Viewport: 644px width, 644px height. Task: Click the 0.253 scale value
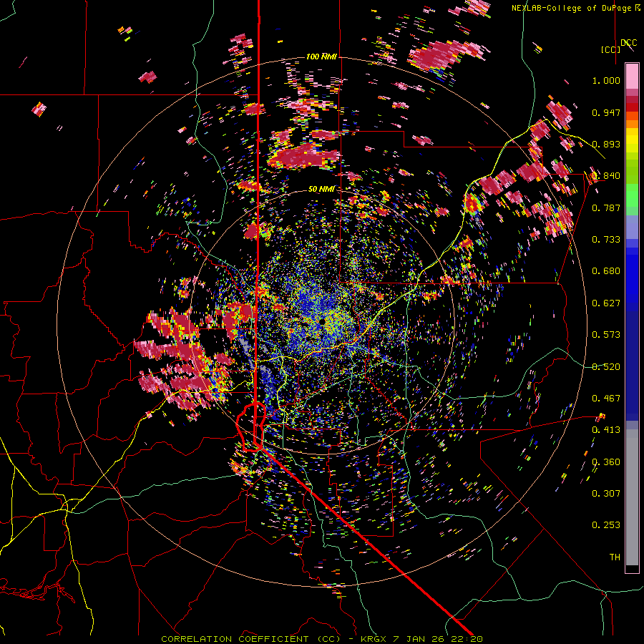point(606,525)
